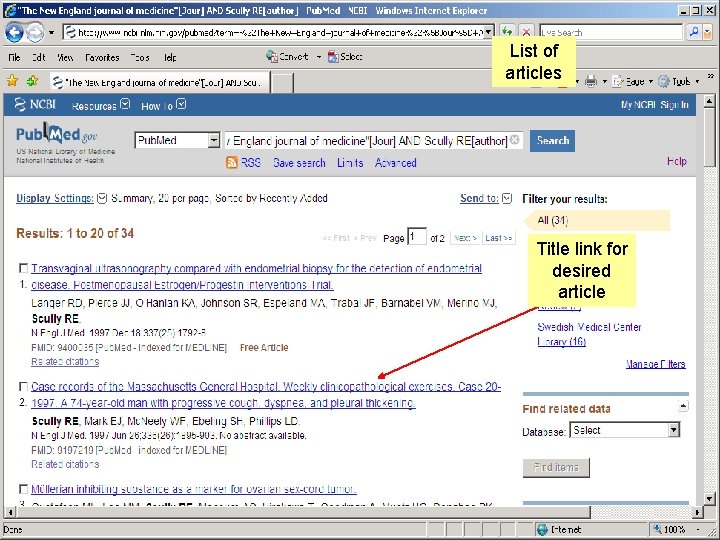
Task: Open the View menu
Action: pos(65,57)
